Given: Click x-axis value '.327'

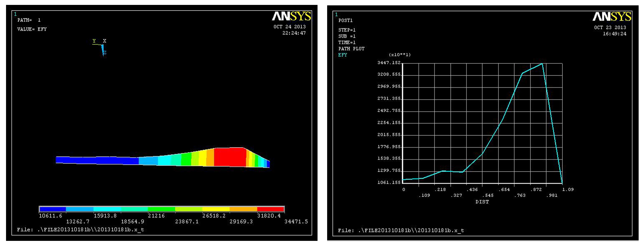Looking at the screenshot, I should (457, 196).
